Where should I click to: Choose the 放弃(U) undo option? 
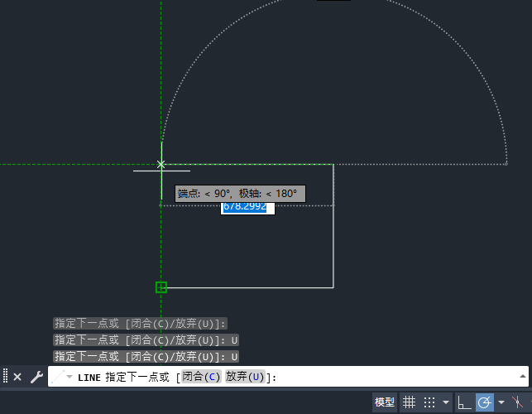pyautogui.click(x=245, y=377)
